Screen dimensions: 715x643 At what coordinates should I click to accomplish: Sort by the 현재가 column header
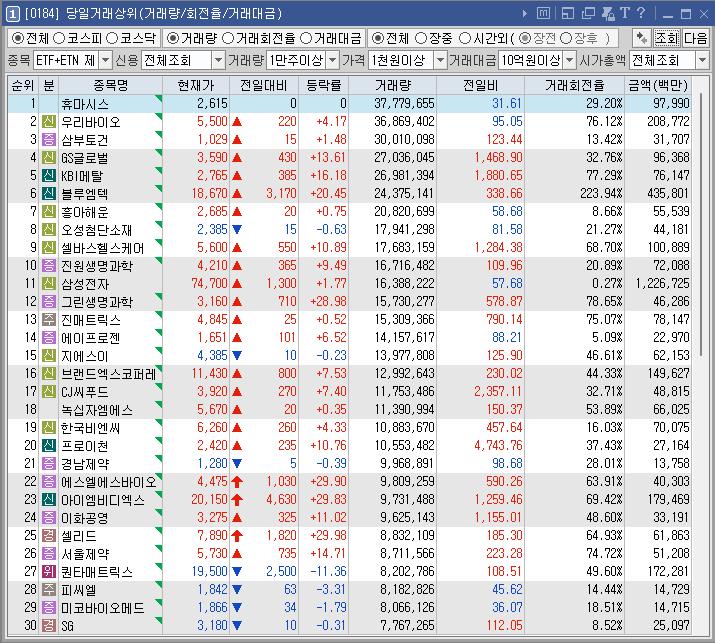coord(196,85)
